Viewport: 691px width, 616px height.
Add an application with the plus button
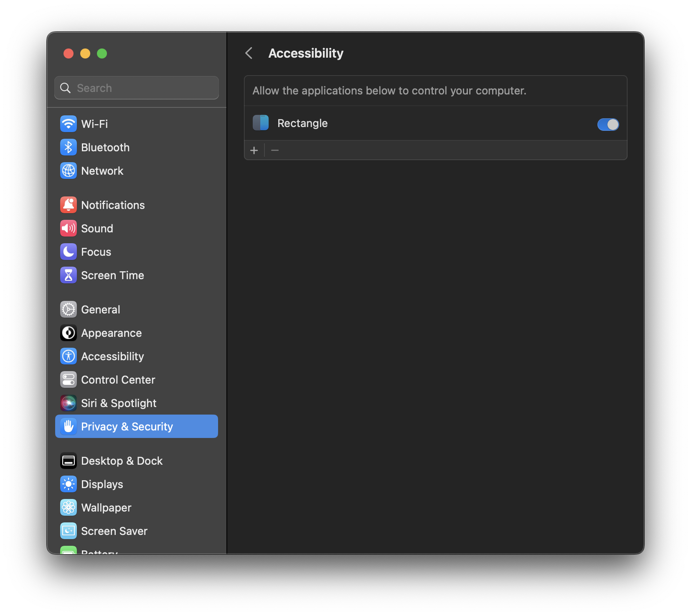254,150
